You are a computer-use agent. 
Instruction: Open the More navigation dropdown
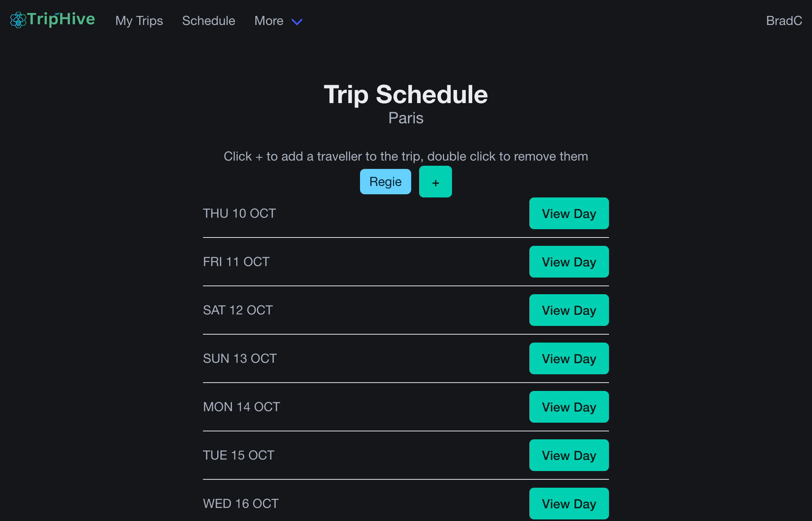pos(269,21)
